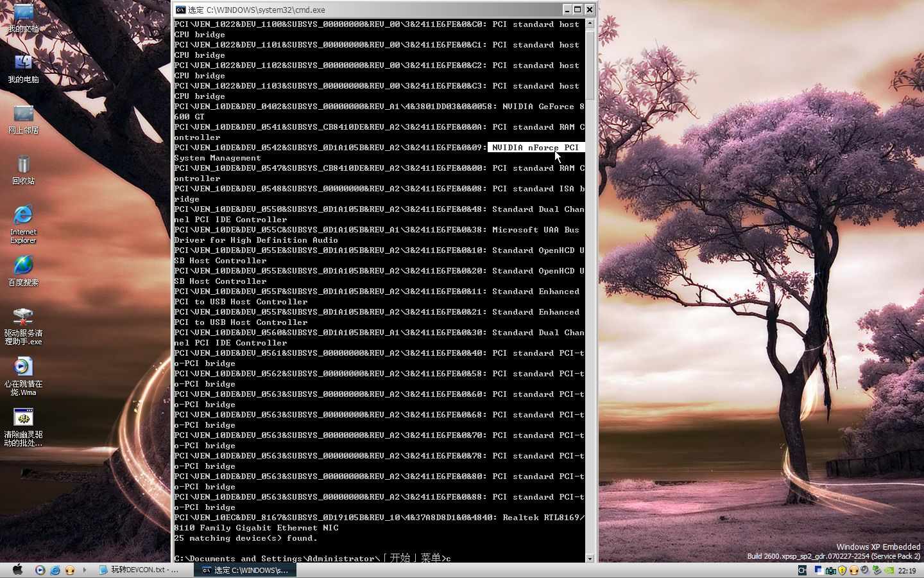Click the 选定 C:\WINDOWS cmd taskbar button
This screenshot has width=924, height=578.
coord(245,570)
